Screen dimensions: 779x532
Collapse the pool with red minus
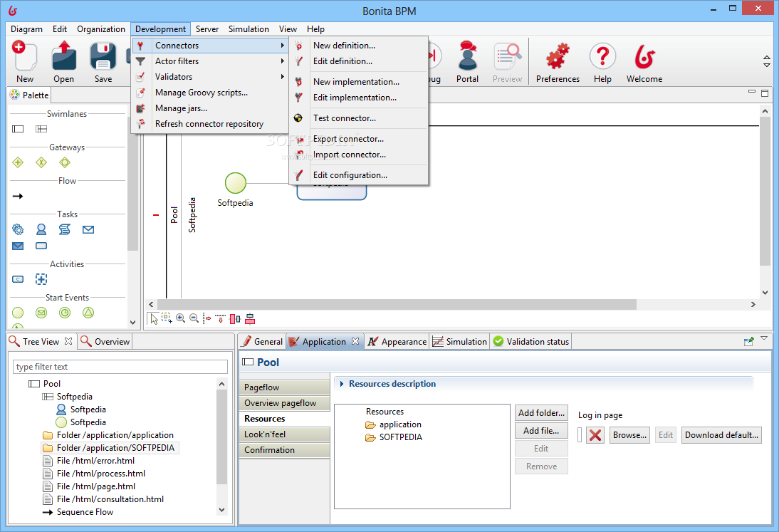pyautogui.click(x=156, y=215)
